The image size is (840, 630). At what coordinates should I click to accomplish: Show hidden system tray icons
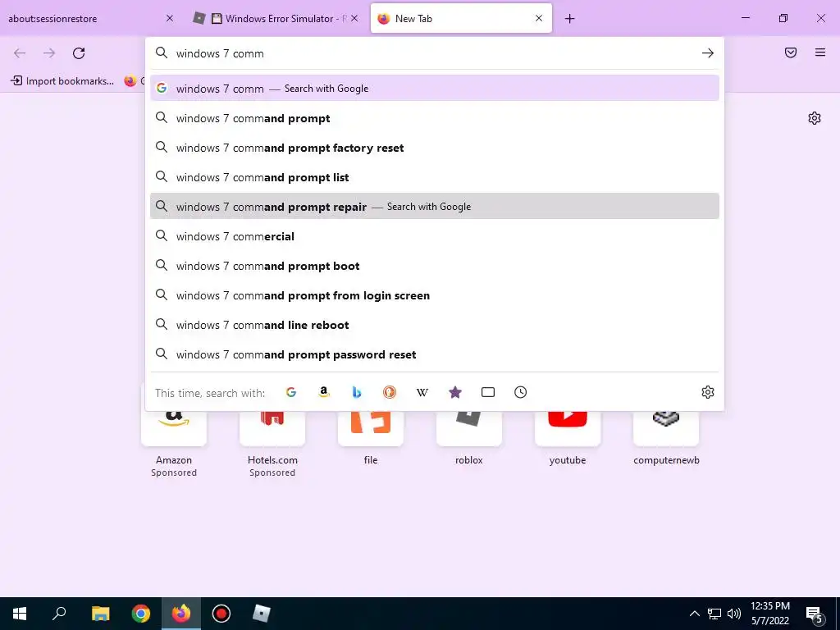pos(694,614)
